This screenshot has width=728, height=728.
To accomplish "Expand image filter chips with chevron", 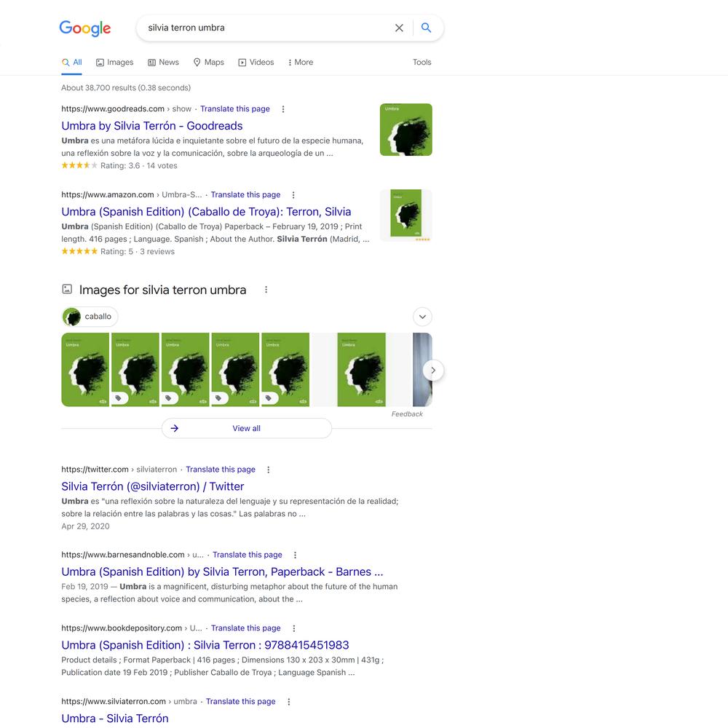I will point(422,317).
